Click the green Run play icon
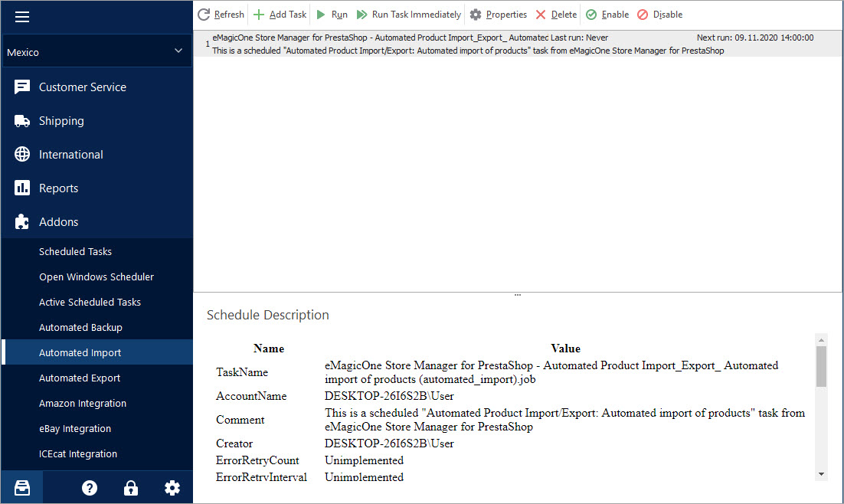The image size is (844, 504). pyautogui.click(x=321, y=15)
